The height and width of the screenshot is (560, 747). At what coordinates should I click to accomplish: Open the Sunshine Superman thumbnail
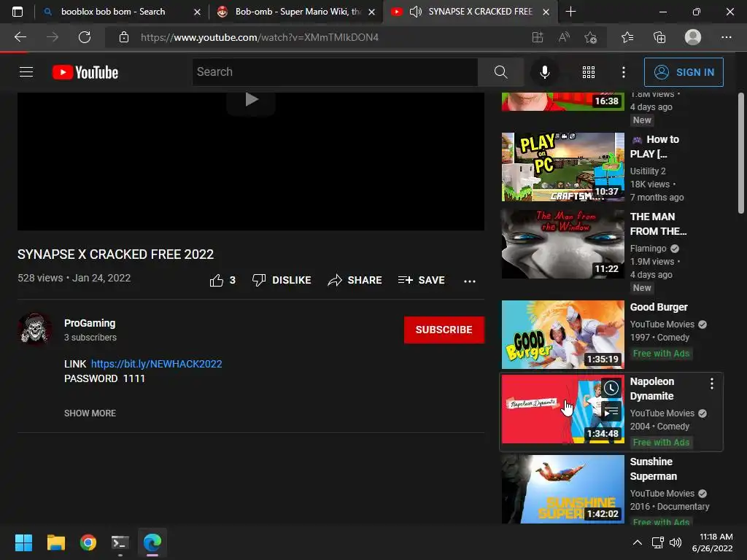[x=562, y=489]
